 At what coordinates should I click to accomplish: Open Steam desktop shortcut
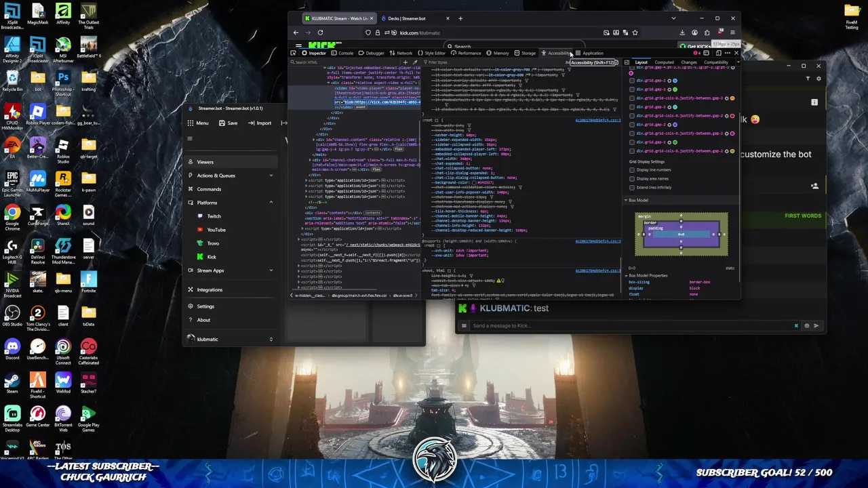(x=12, y=382)
